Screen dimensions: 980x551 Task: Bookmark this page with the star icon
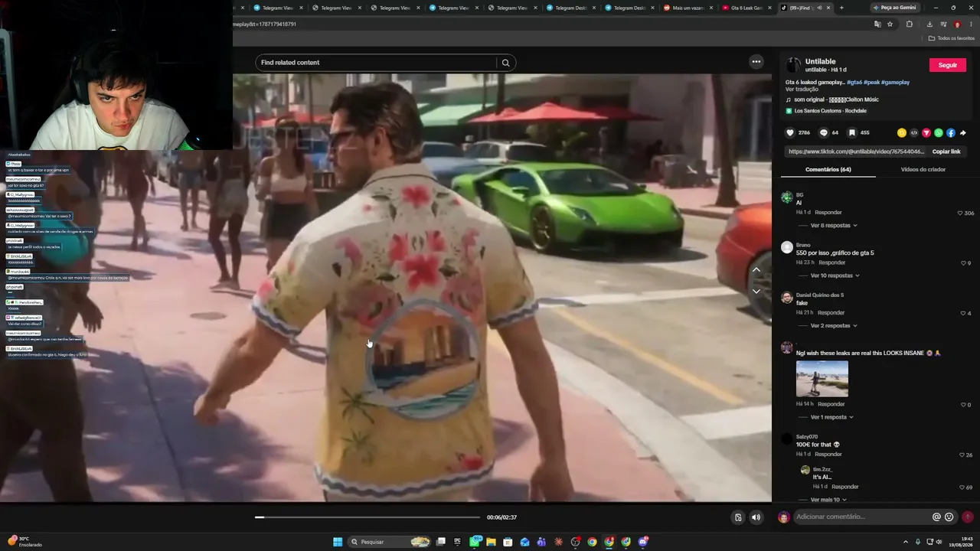(890, 24)
